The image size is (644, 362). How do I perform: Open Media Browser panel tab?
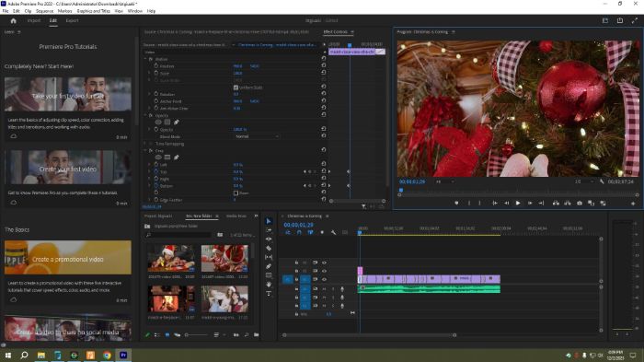click(x=236, y=216)
